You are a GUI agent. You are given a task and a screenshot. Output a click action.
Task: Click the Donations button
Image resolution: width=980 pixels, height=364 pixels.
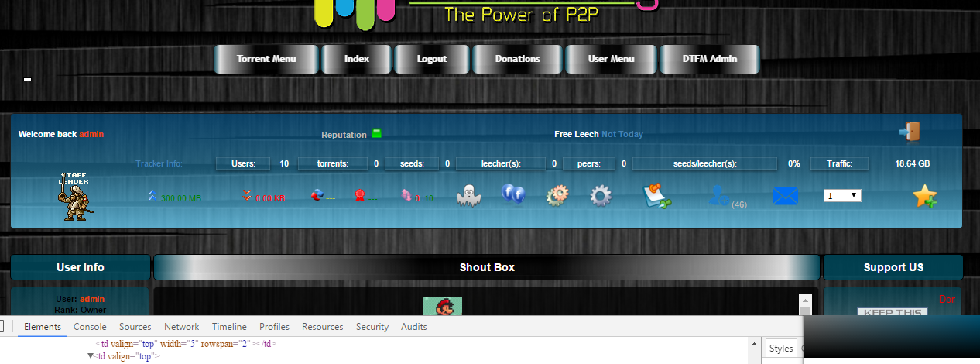click(x=517, y=59)
